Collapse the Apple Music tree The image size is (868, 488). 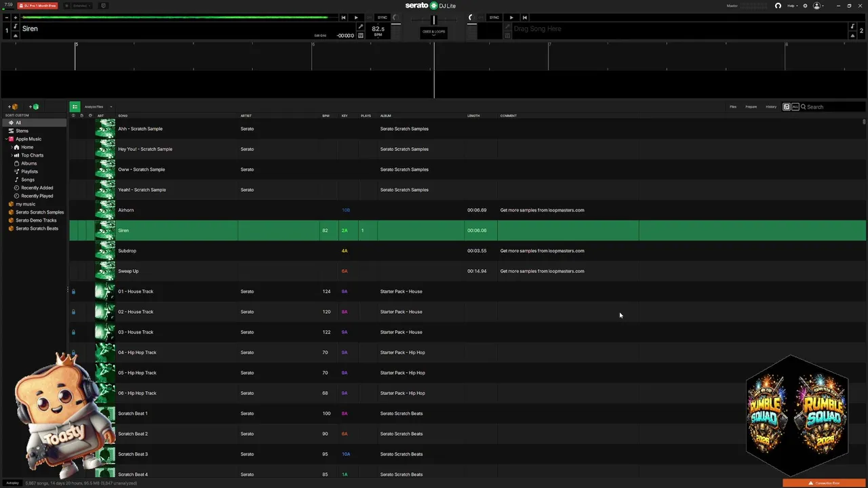(x=6, y=139)
